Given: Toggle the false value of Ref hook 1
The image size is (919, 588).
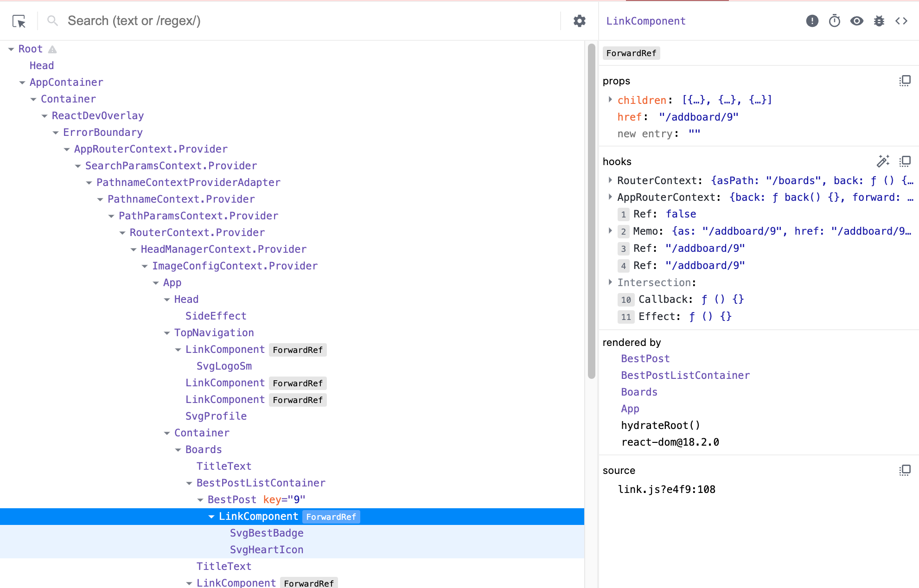Looking at the screenshot, I should (681, 214).
